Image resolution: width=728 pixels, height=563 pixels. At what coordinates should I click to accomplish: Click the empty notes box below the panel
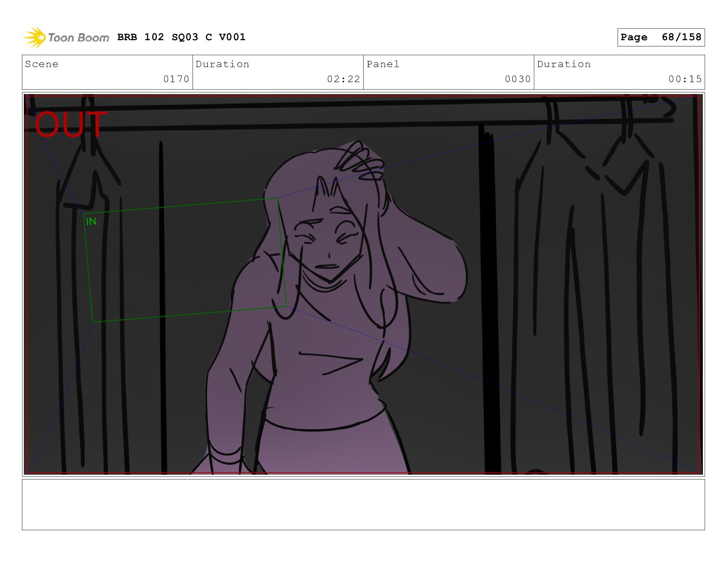point(363,505)
